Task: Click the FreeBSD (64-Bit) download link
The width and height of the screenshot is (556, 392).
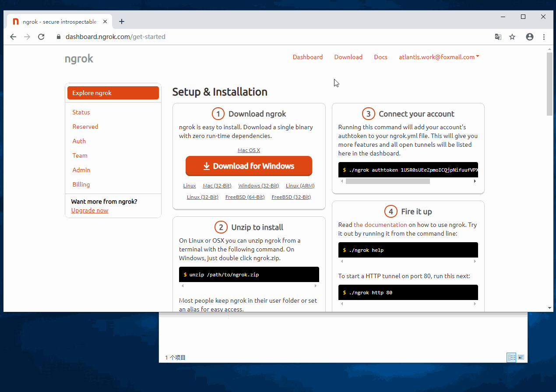Action: coord(245,197)
